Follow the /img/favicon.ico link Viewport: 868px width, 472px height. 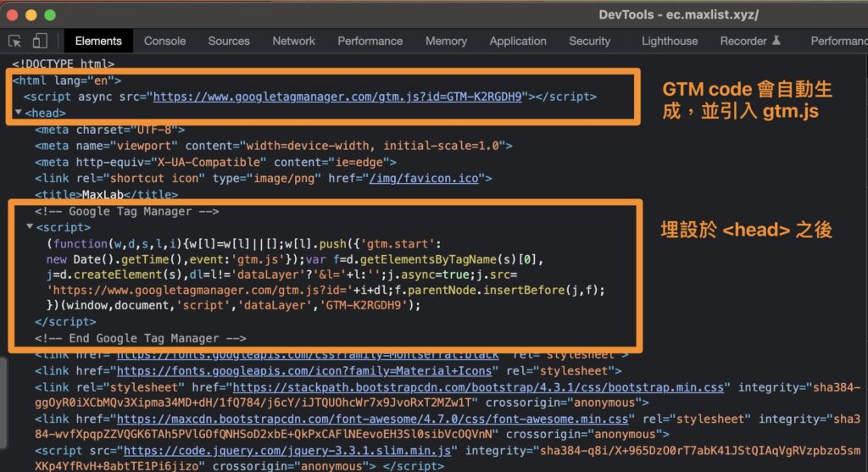pyautogui.click(x=424, y=178)
